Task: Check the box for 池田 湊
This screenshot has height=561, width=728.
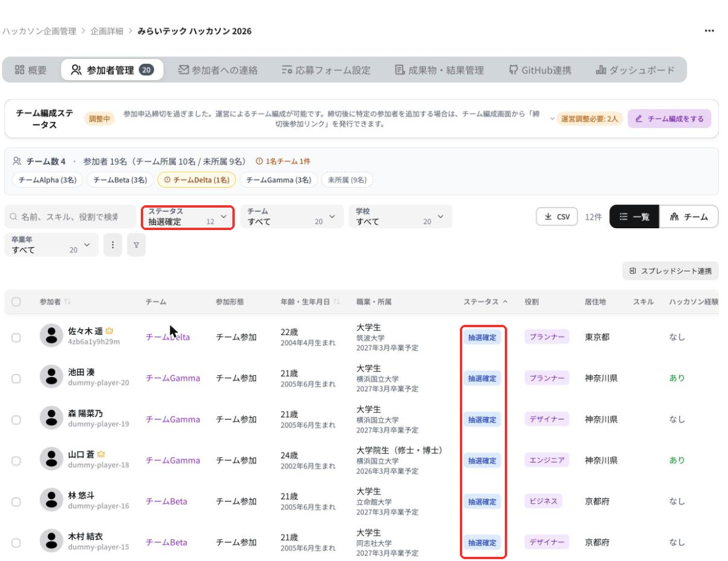Action: pos(16,378)
